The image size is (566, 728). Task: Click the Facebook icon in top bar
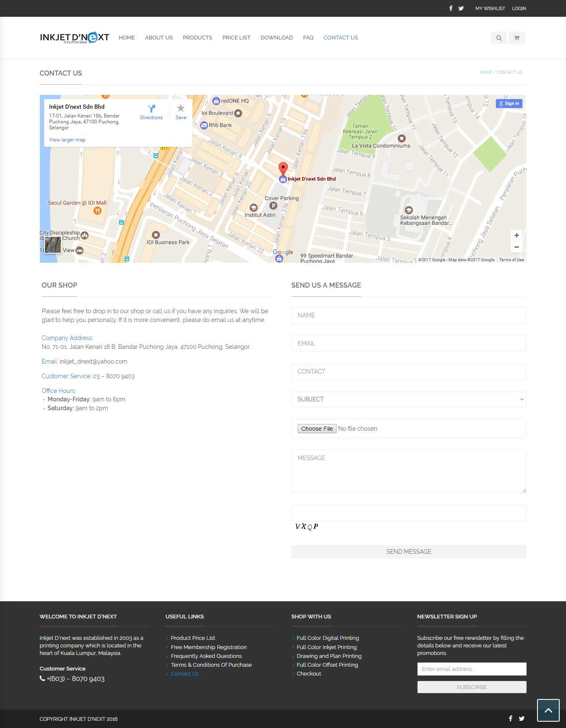coord(451,8)
